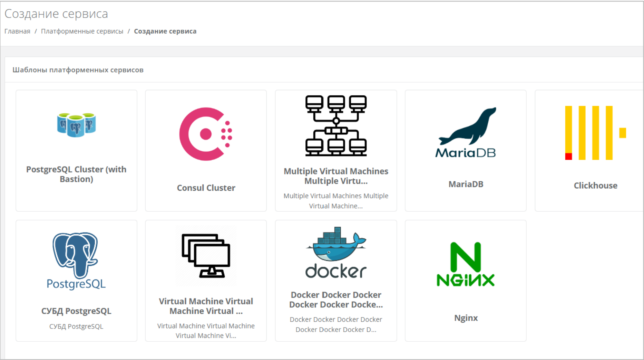Open Платформенные сервисы breadcrumb link
Image resolution: width=644 pixels, height=360 pixels.
click(82, 31)
